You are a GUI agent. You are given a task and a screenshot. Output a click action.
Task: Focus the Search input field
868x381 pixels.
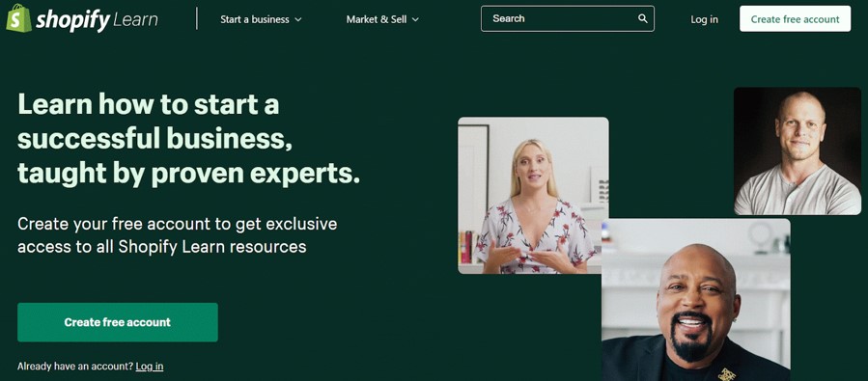pos(568,18)
